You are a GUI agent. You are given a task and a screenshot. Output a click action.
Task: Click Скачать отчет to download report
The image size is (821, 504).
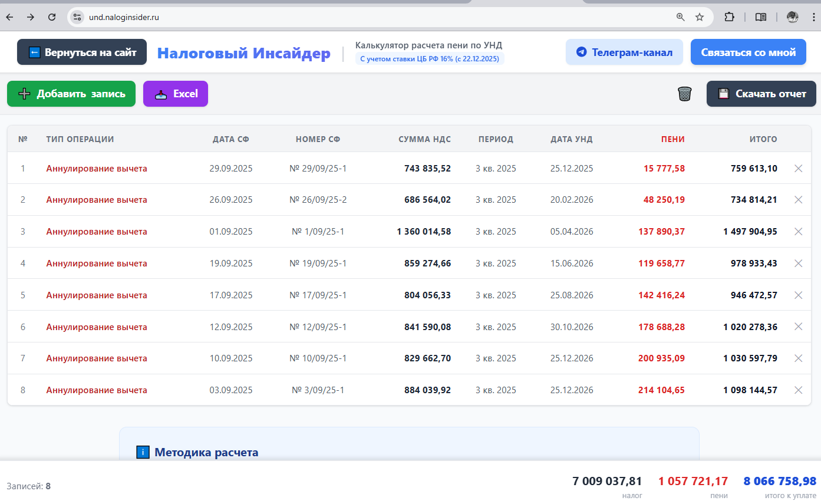point(761,94)
